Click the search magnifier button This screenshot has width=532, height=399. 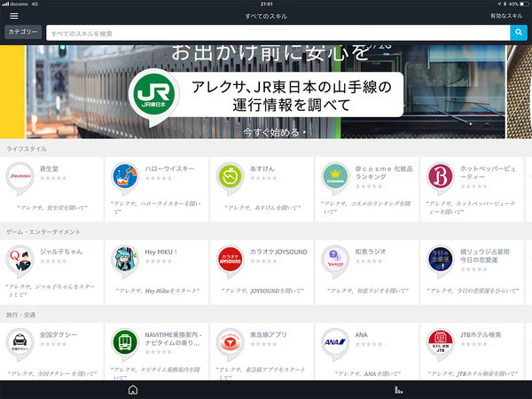pos(519,33)
